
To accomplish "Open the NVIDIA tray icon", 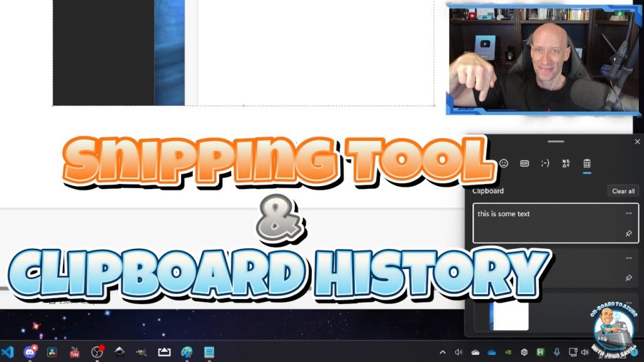I will (x=508, y=352).
